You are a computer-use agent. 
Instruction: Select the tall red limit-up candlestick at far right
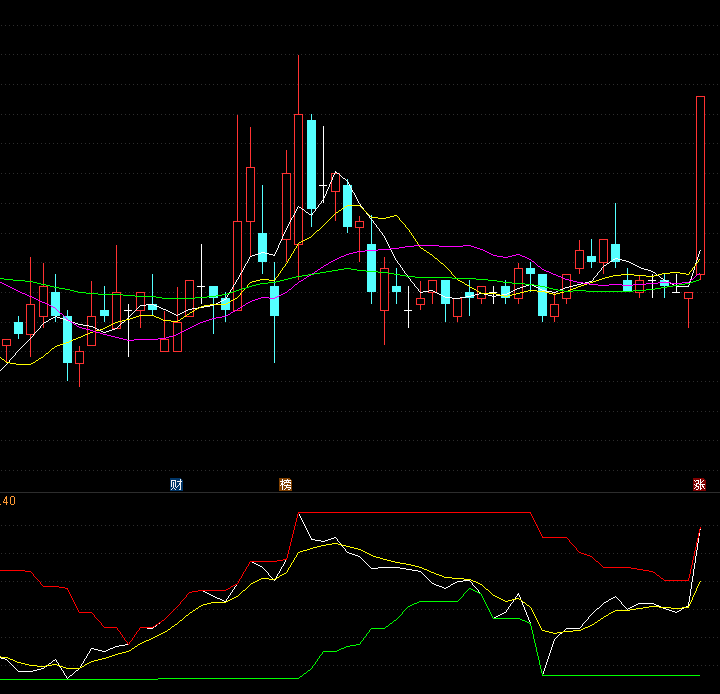click(700, 186)
